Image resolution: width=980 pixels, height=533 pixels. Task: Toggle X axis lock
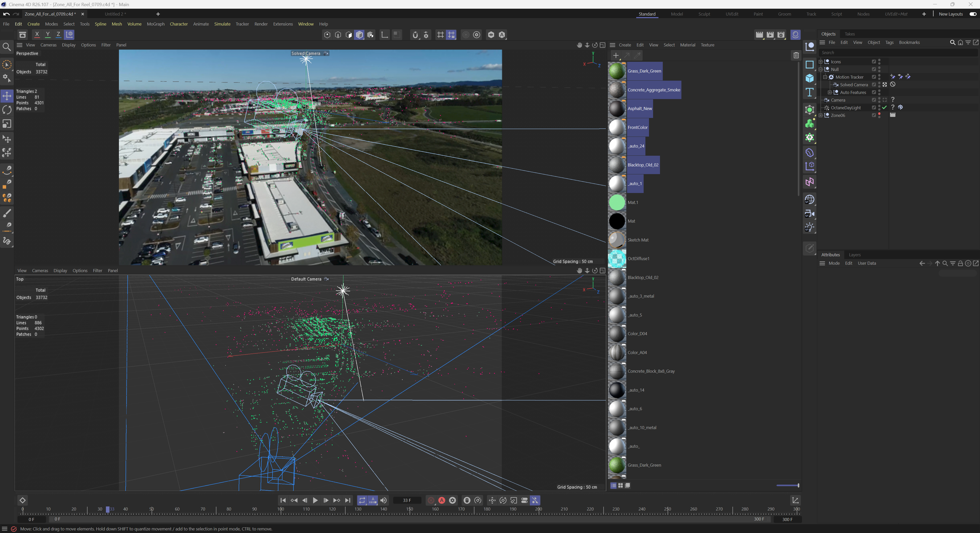click(37, 35)
